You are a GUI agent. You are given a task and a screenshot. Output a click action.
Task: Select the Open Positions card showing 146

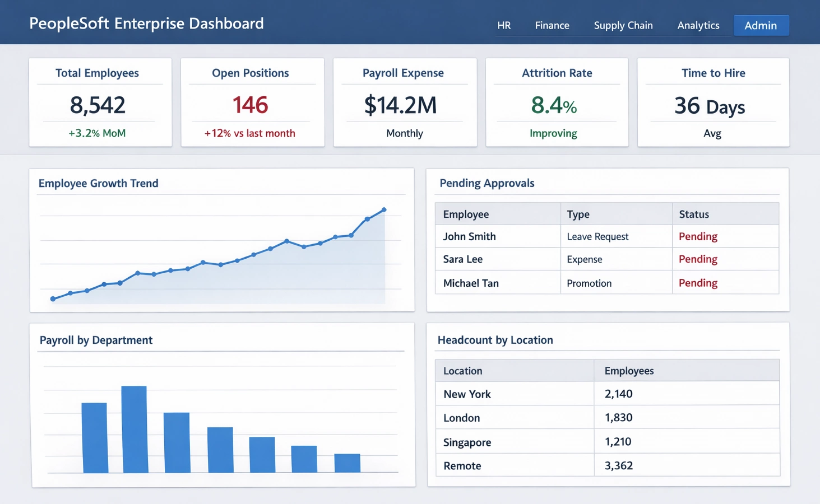(x=252, y=102)
